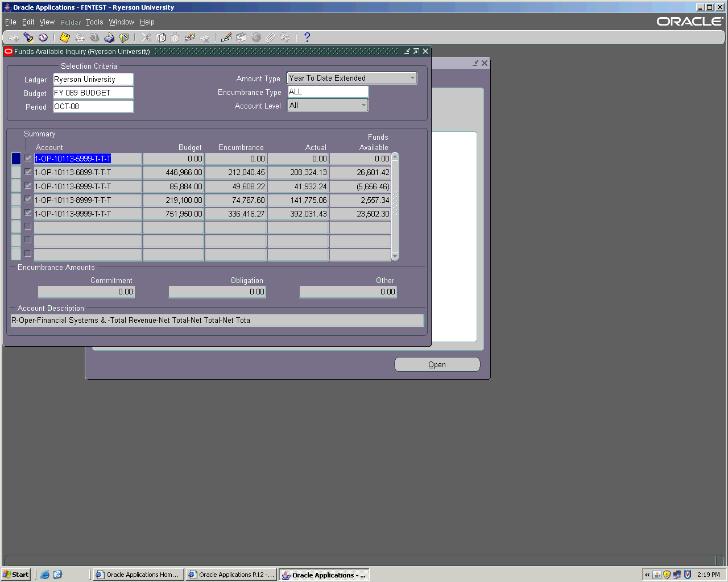Open the Account Level dropdown list
Viewport: 728px width, 582px height.
coord(363,105)
